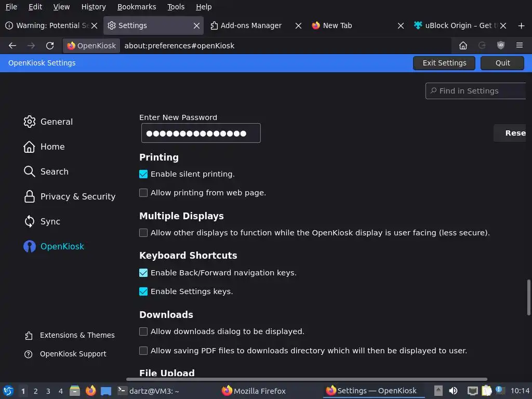Click the browser forward arrow
The width and height of the screenshot is (532, 399).
tap(31, 46)
